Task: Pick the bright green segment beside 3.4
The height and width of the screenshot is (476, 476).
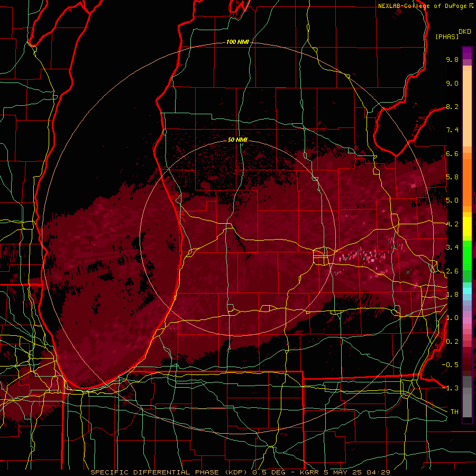Action: (467, 255)
